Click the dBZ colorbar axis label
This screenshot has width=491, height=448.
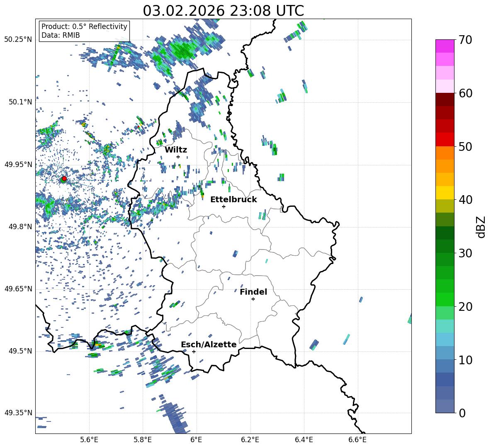481,227
